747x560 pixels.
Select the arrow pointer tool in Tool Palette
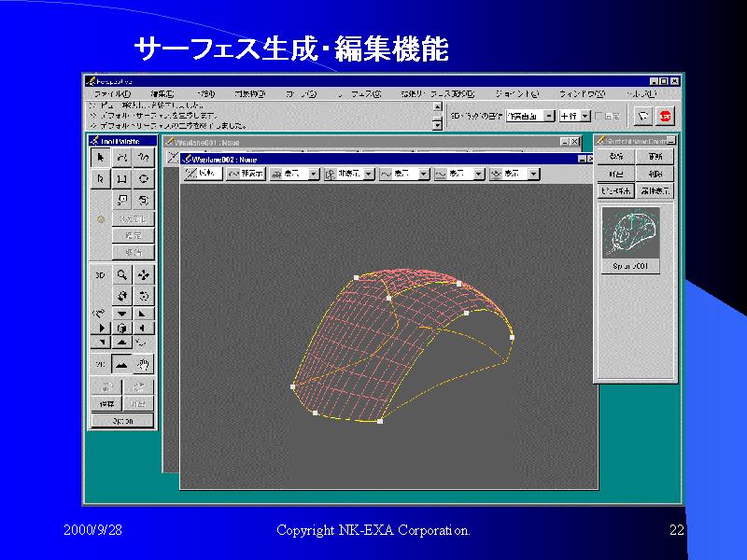tap(101, 157)
